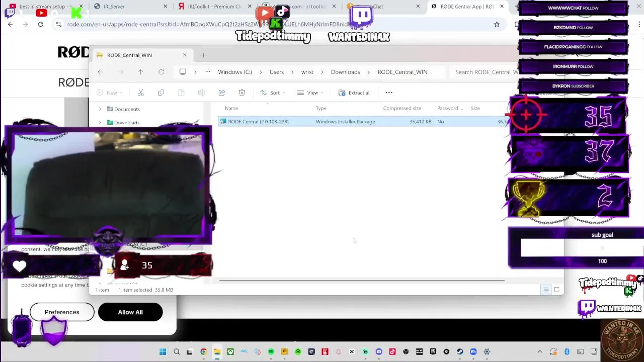This screenshot has height=362, width=644.
Task: Click the Explorer horizontal scrollbar
Action: click(x=361, y=281)
